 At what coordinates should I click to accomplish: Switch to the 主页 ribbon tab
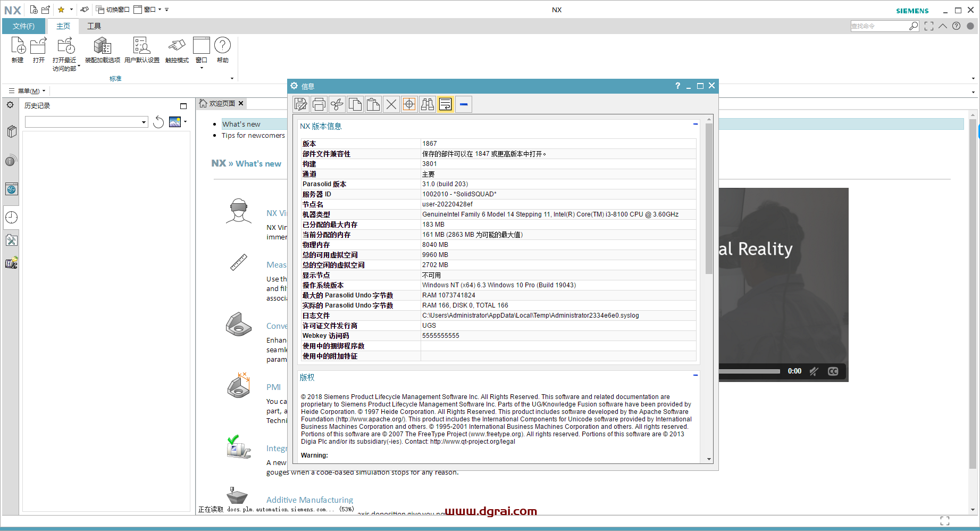(x=63, y=26)
